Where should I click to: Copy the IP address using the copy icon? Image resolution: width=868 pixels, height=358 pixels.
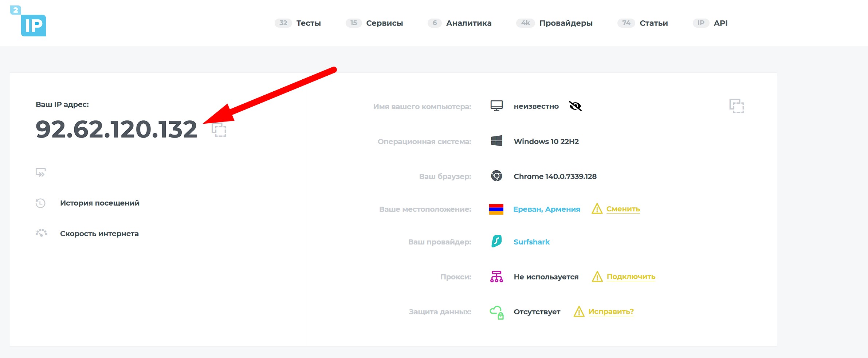coord(219,130)
